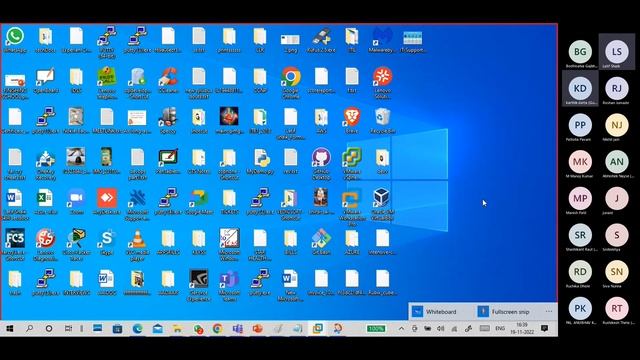
Task: Switch to PowerPoint on the taskbar
Action: coord(257,329)
